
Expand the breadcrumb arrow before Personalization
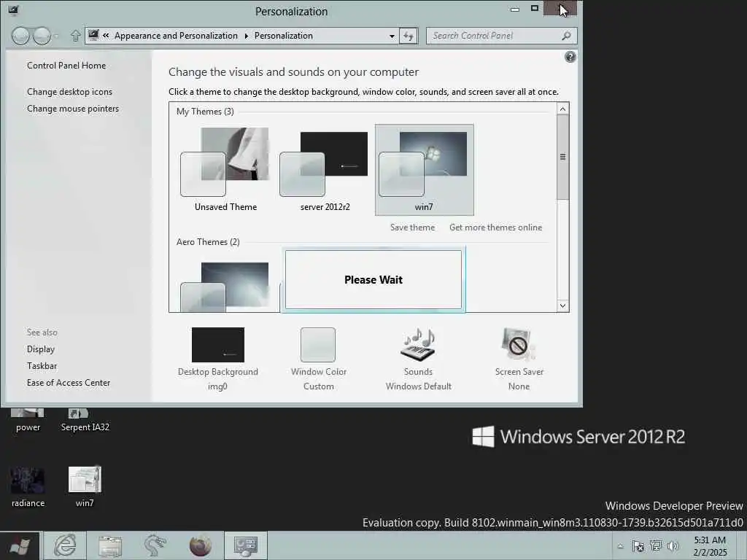pos(247,36)
